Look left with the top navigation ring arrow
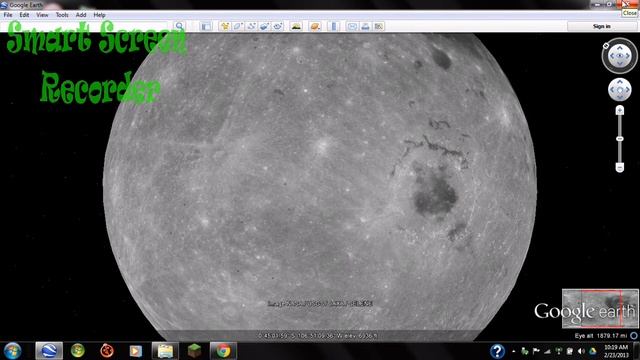Screen dimensions: 640x360 point(612,56)
